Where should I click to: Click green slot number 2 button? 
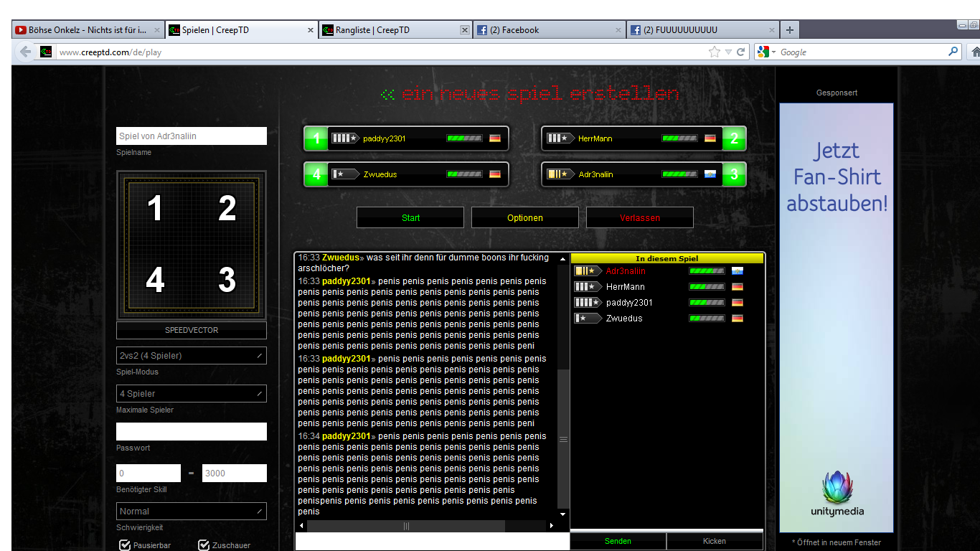click(734, 138)
